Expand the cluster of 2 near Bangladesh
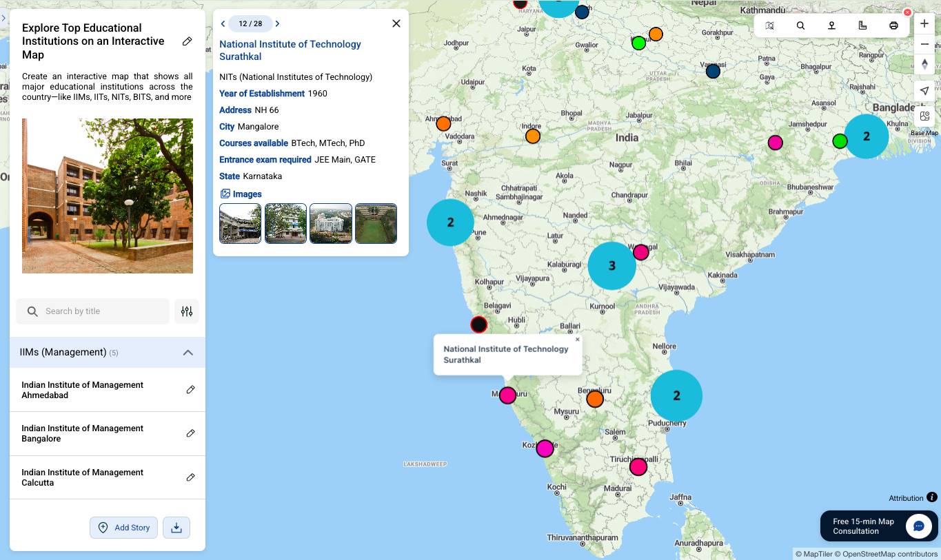Screen dimensions: 941x560 tap(867, 136)
